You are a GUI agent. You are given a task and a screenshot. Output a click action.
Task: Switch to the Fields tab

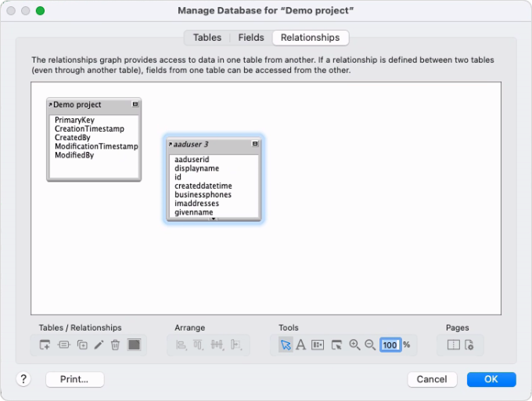coord(251,38)
